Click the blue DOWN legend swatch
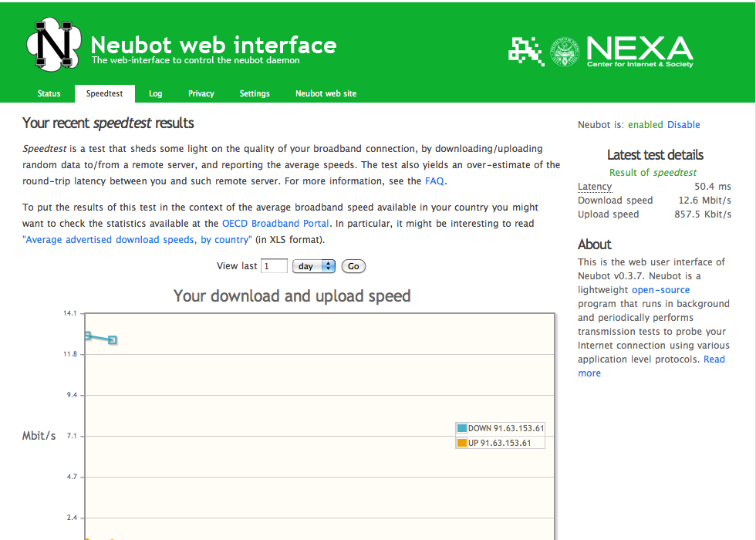The image size is (756, 540). (x=461, y=427)
